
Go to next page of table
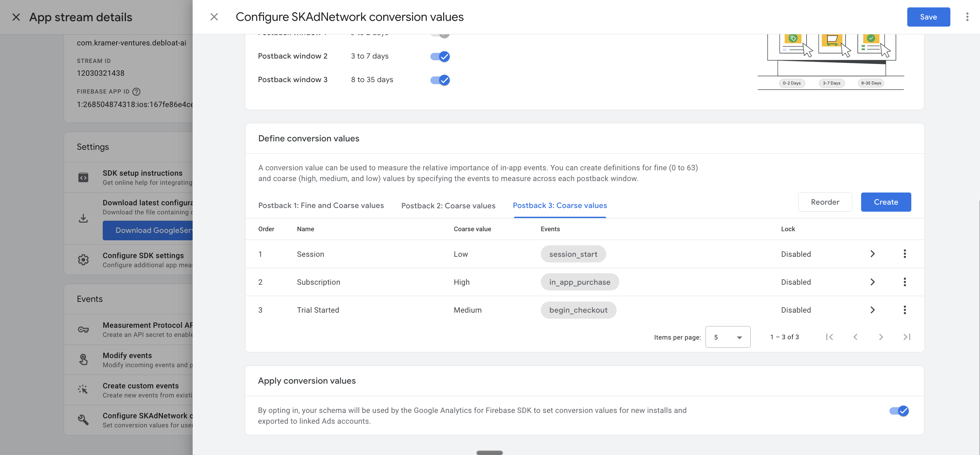click(x=881, y=337)
